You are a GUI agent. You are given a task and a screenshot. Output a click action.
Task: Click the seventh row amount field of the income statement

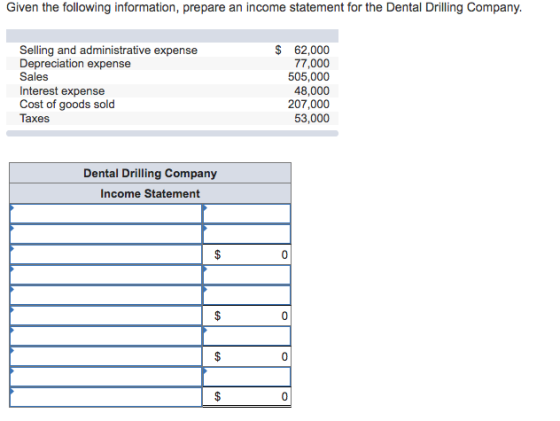[x=247, y=336]
